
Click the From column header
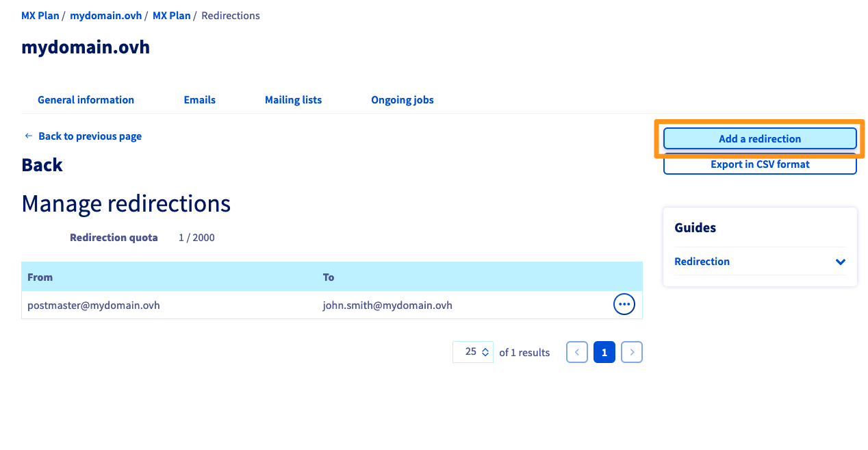point(40,277)
